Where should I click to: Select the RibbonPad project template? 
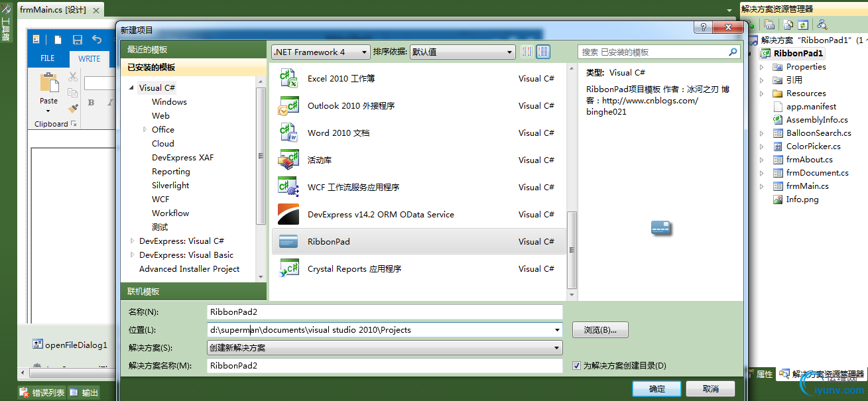[x=418, y=241]
